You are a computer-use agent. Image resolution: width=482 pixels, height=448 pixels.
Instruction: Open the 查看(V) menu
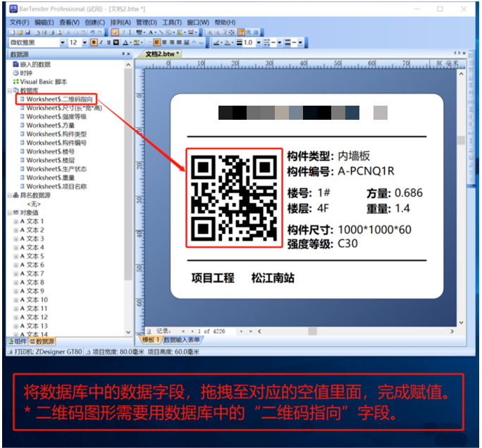click(x=69, y=23)
